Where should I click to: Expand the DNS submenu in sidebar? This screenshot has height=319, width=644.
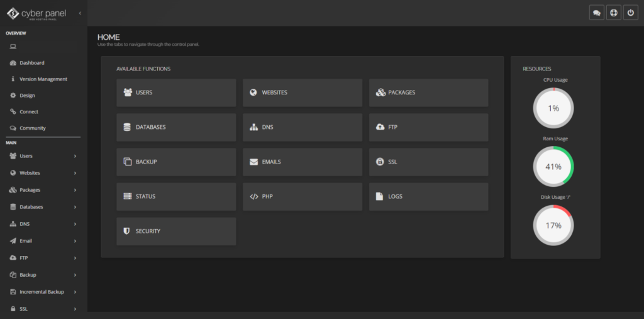pos(75,224)
